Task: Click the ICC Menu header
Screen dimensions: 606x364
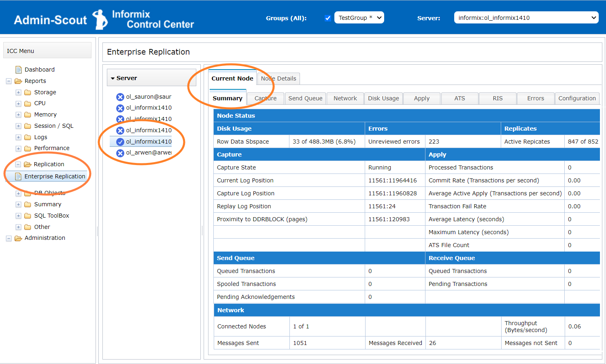Action: click(47, 51)
